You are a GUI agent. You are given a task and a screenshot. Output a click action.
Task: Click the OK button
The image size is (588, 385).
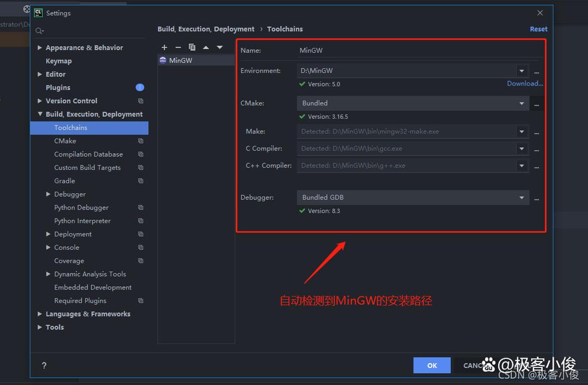tap(431, 365)
